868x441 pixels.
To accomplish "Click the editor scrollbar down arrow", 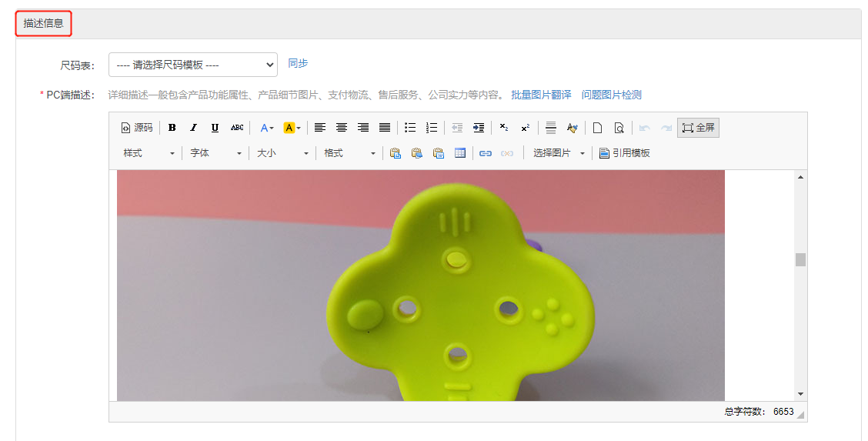I will click(x=800, y=394).
